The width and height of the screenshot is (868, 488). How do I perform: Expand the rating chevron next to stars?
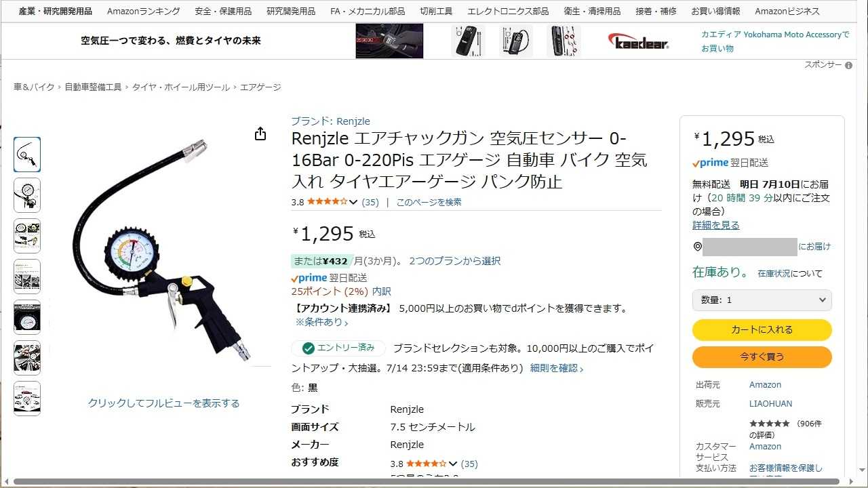(353, 202)
